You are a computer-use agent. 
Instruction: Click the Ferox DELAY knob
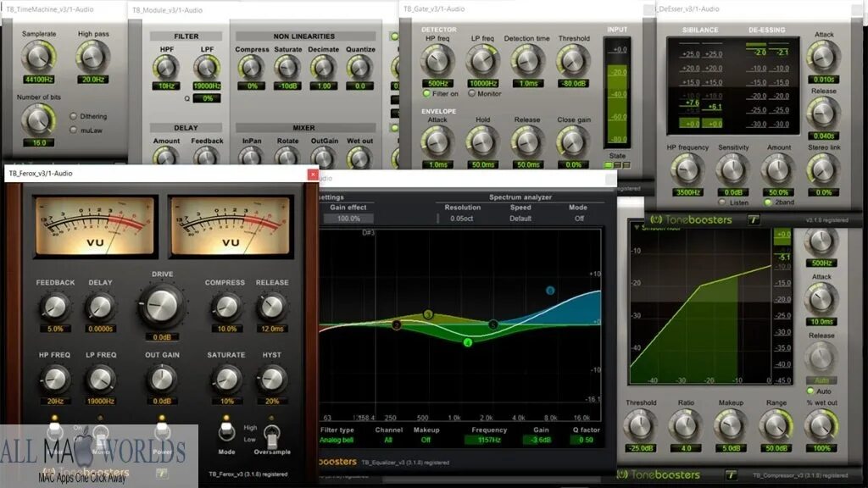100,306
